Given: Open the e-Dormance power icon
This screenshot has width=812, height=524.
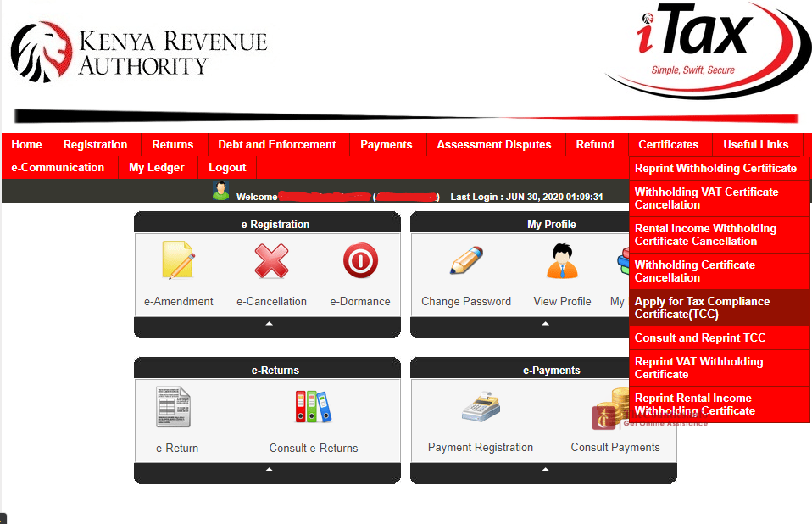Looking at the screenshot, I should (360, 261).
